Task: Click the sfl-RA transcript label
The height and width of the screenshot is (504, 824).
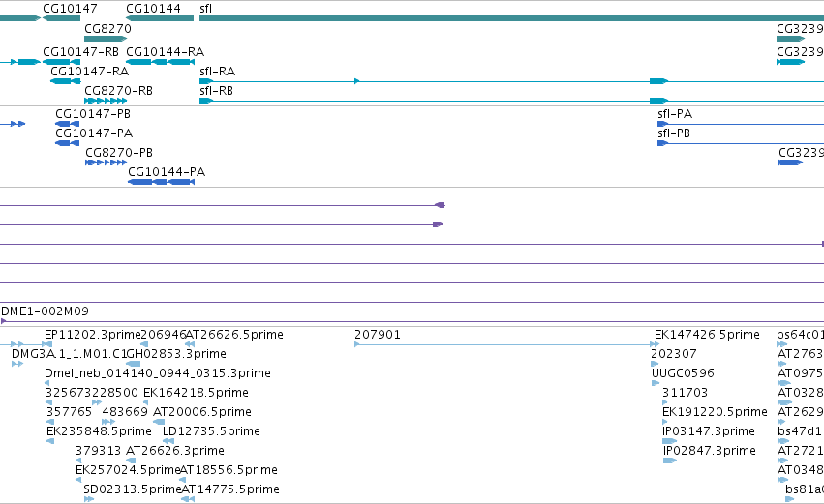Action: (218, 71)
